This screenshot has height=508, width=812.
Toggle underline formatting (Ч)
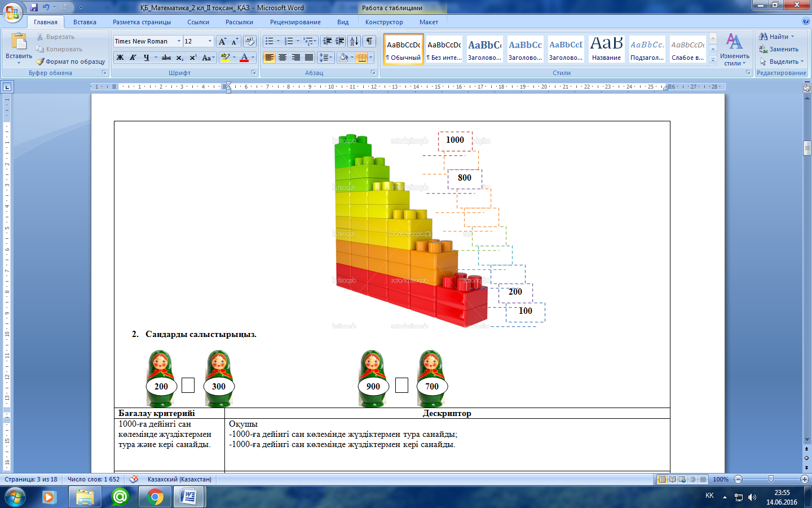click(146, 58)
